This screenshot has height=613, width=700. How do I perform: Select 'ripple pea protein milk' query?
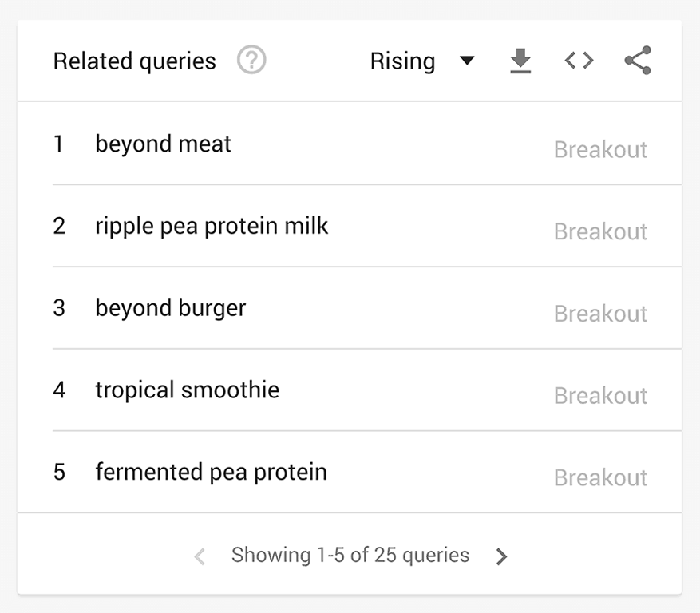[212, 227]
